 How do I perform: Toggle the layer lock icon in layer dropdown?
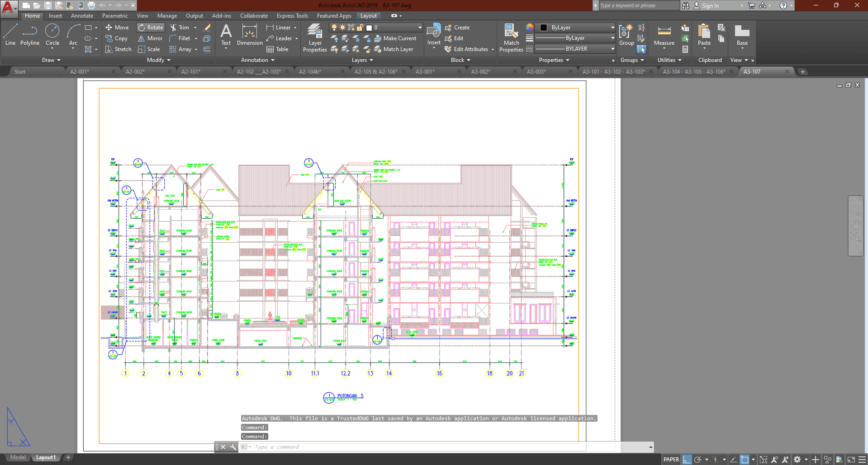360,28
